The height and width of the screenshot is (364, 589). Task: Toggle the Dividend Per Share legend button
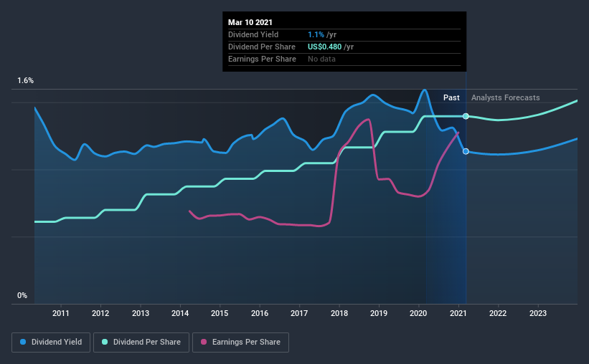pyautogui.click(x=141, y=343)
